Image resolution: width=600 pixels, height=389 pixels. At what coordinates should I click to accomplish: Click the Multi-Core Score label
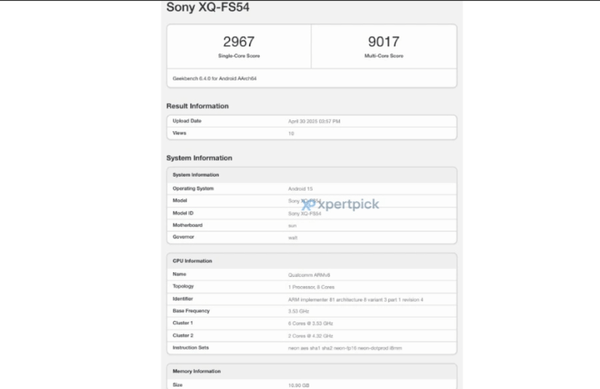click(384, 56)
